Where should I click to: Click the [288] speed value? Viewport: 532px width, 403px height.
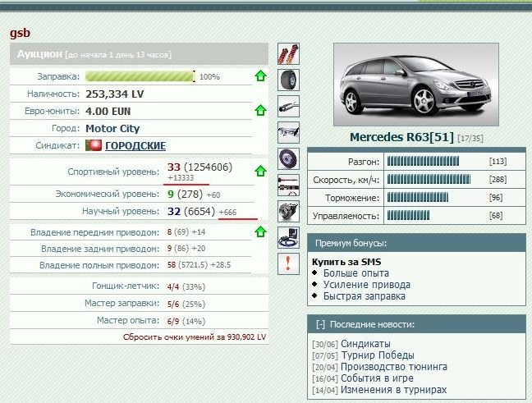click(x=498, y=179)
